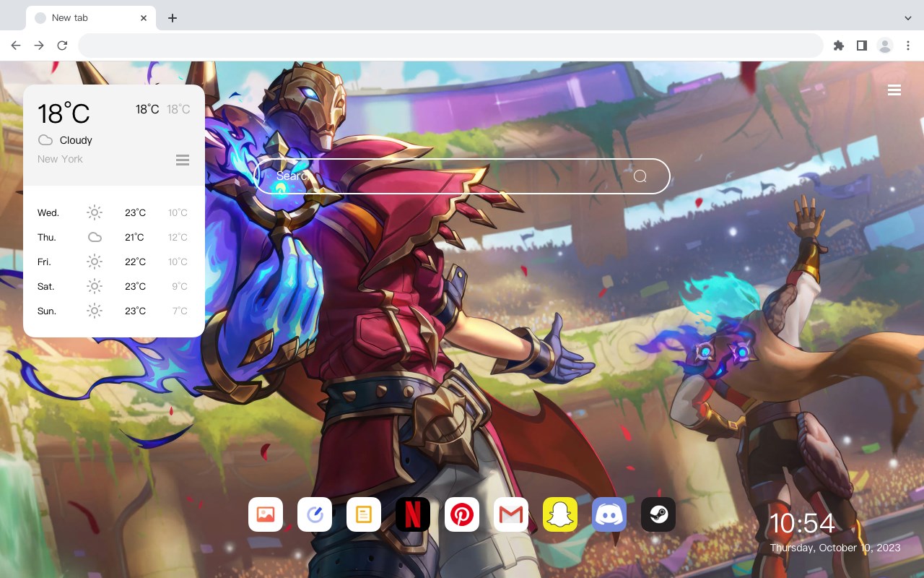Click the Cloudy condition label
924x578 pixels.
[76, 140]
